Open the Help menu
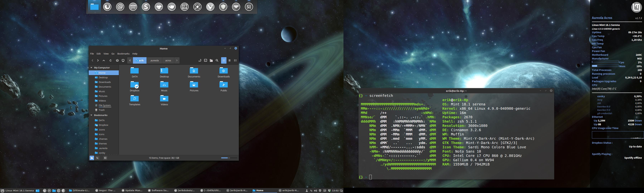The width and height of the screenshot is (644, 193). (x=135, y=54)
